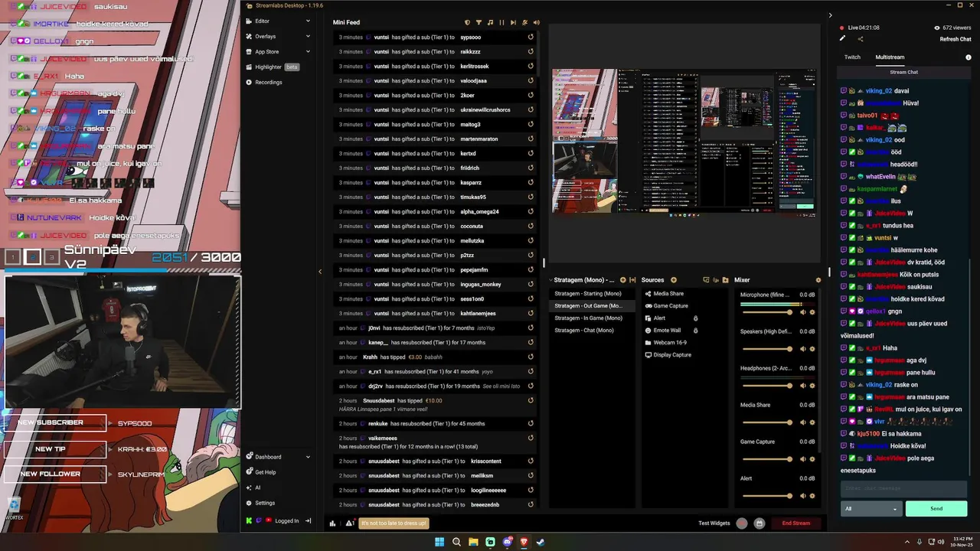Collapse the chat panel chevron

pyautogui.click(x=830, y=15)
